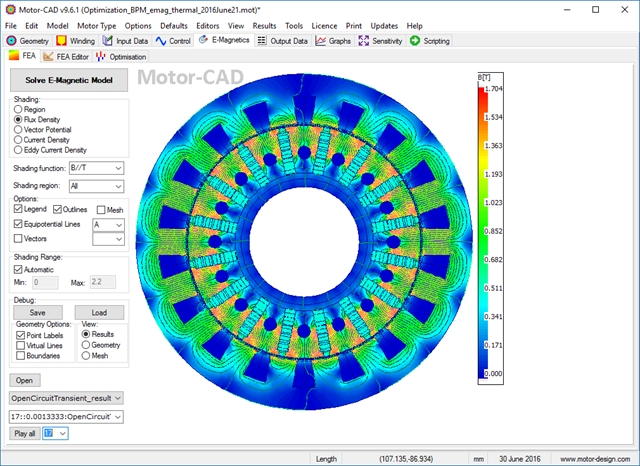Click the Graphs chart icon tab
The height and width of the screenshot is (466, 640).
point(320,41)
